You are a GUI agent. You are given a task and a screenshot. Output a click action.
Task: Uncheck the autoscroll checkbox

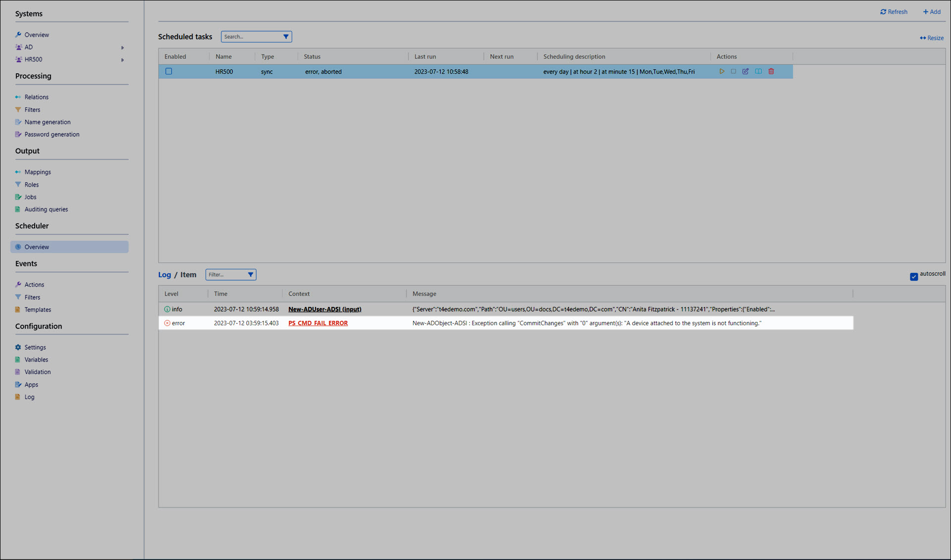(x=914, y=276)
